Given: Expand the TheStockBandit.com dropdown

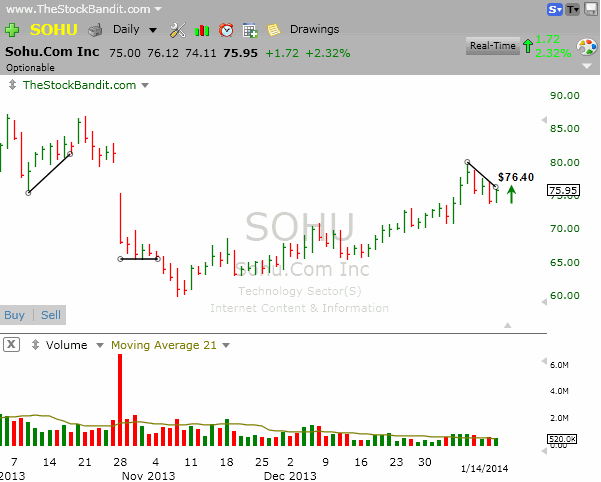Looking at the screenshot, I should coord(145,85).
